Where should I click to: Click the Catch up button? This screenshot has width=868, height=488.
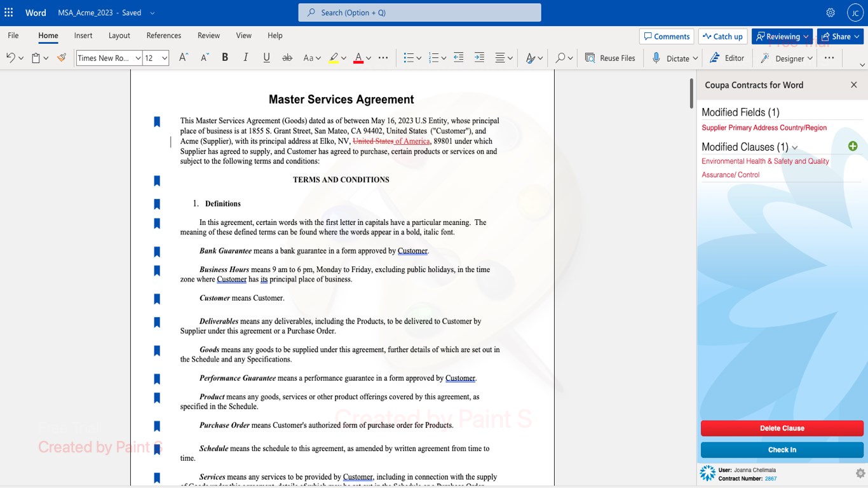[722, 36]
